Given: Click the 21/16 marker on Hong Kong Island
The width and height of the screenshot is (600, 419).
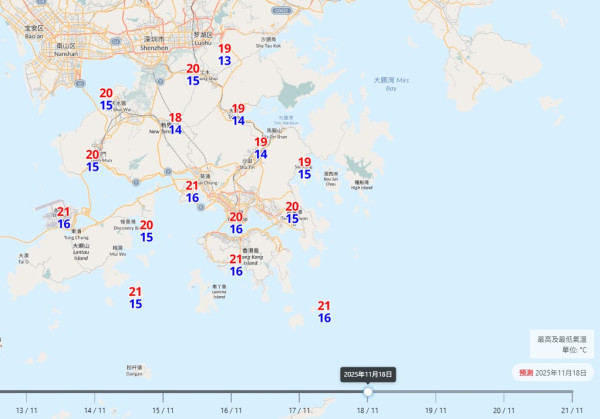Looking at the screenshot, I should tap(236, 265).
